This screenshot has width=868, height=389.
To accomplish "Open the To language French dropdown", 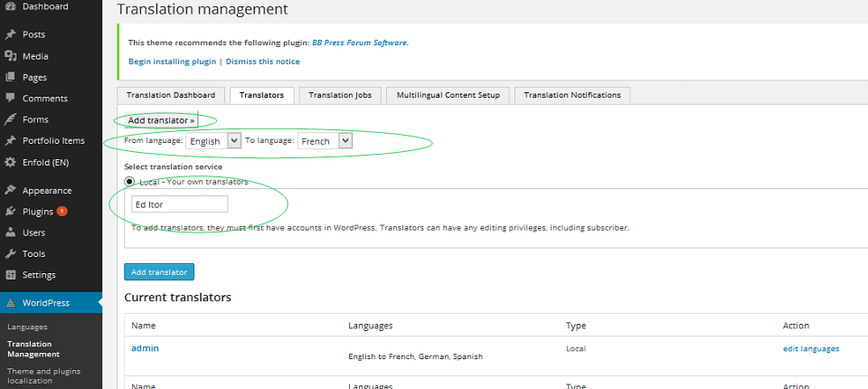I will pos(325,141).
